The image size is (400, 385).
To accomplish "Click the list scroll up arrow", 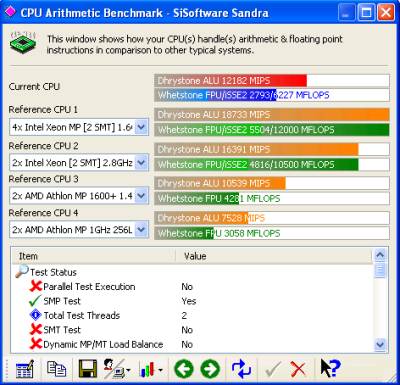I will coord(380,256).
